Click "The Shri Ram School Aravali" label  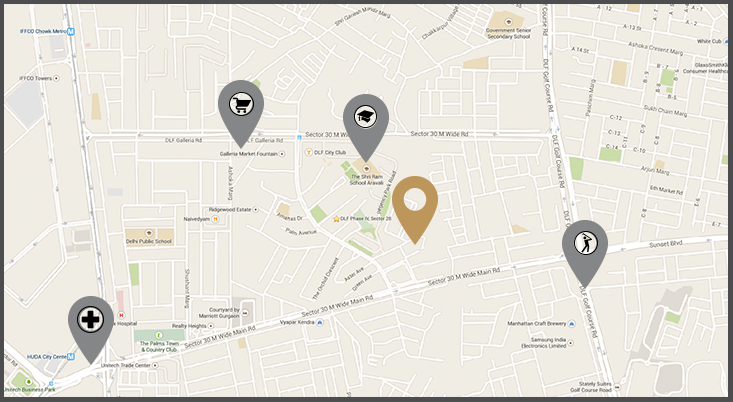coord(366,179)
